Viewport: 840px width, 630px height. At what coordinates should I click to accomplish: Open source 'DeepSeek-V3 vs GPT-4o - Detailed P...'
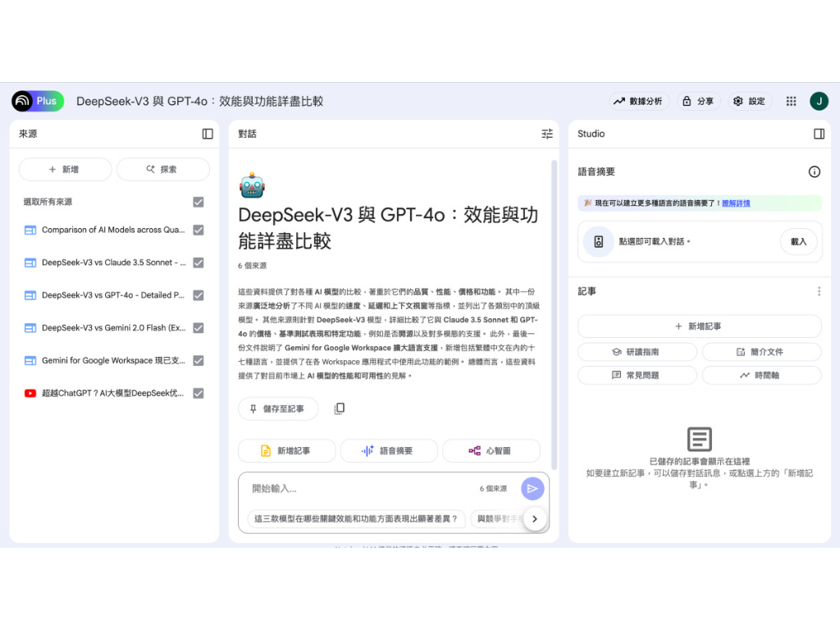[113, 295]
